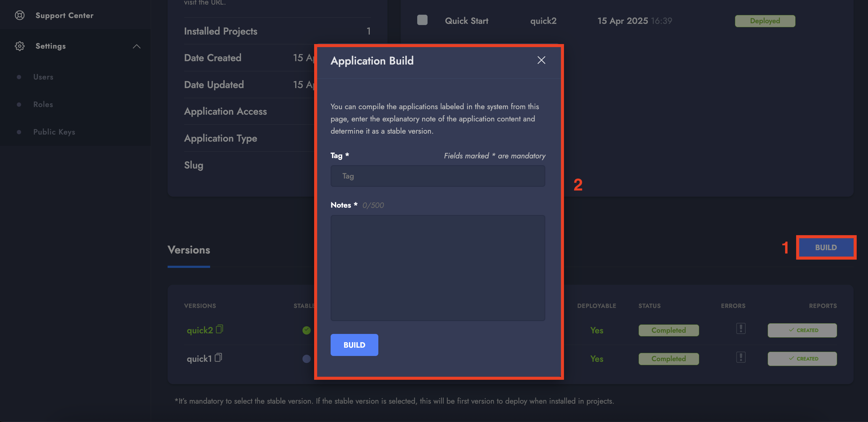Copy the quick1 version name
Image resolution: width=868 pixels, height=422 pixels.
[x=218, y=357]
